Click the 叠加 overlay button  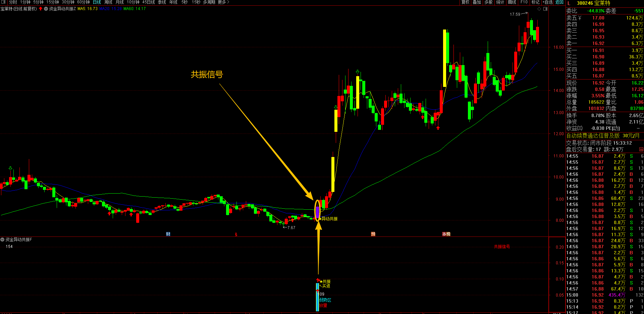click(x=477, y=2)
